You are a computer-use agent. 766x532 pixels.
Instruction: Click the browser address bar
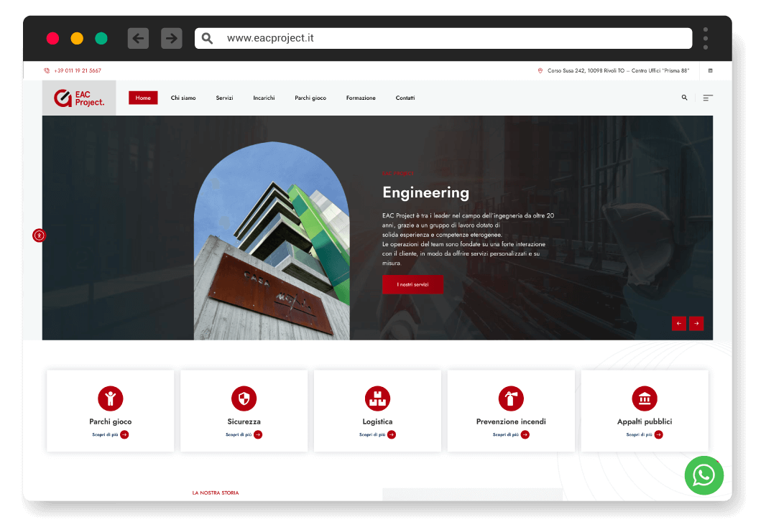pos(443,38)
